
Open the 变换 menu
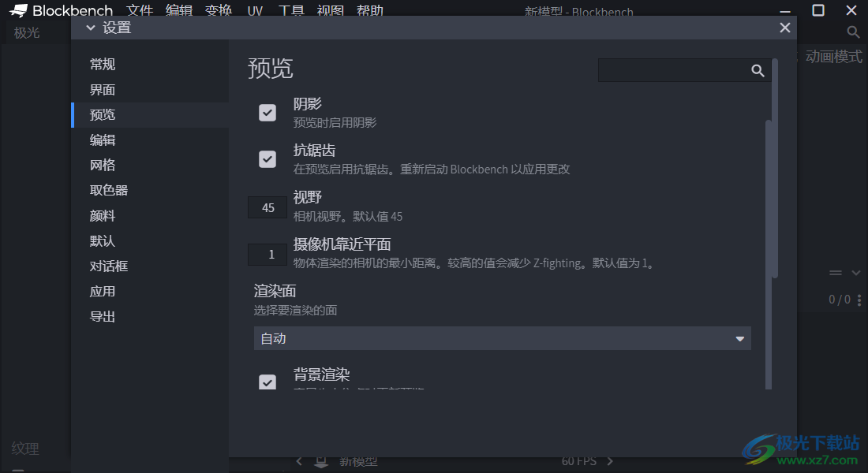coord(218,10)
